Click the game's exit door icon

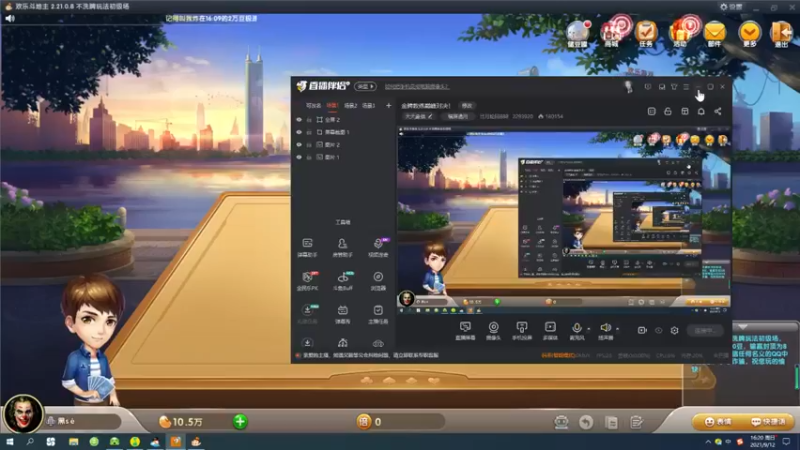click(x=781, y=34)
